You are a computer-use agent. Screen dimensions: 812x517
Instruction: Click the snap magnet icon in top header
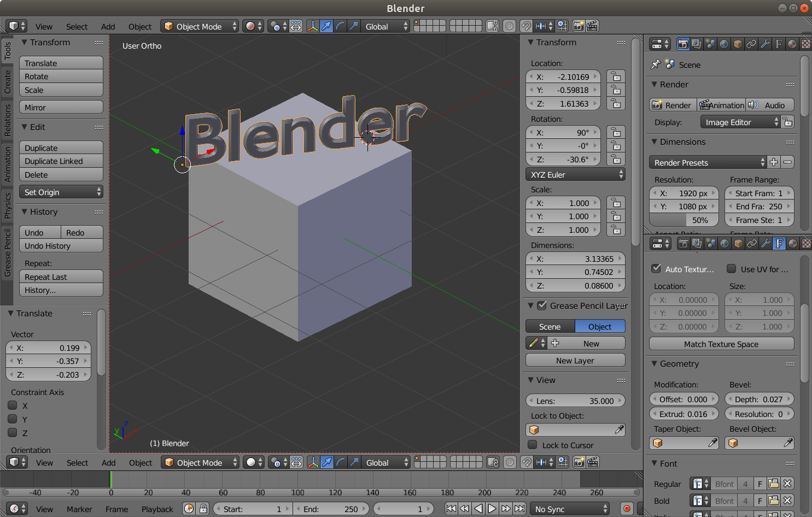click(525, 26)
